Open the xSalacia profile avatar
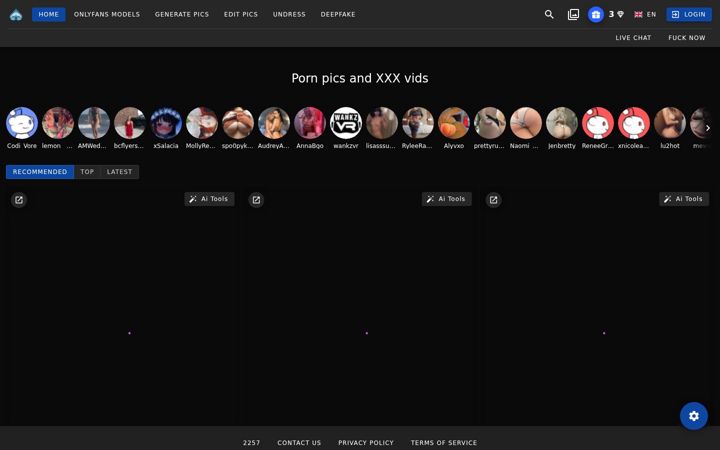 tap(166, 123)
